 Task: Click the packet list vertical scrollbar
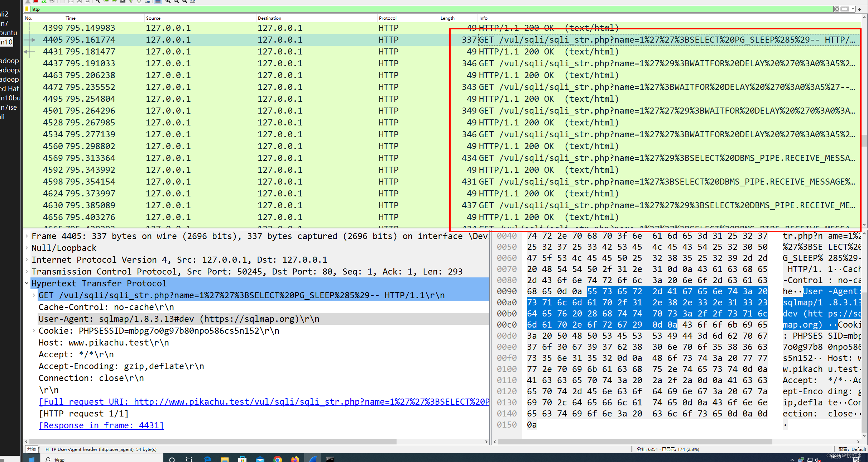pyautogui.click(x=864, y=140)
